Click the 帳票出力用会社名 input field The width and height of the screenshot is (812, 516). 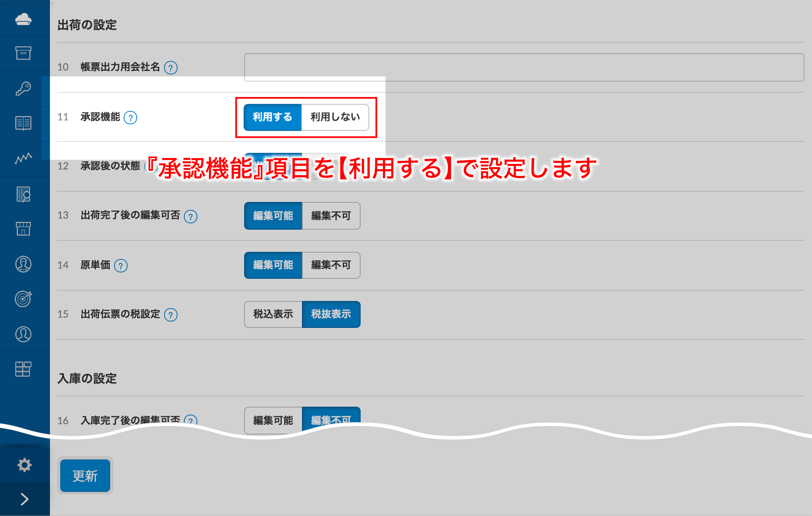(524, 67)
